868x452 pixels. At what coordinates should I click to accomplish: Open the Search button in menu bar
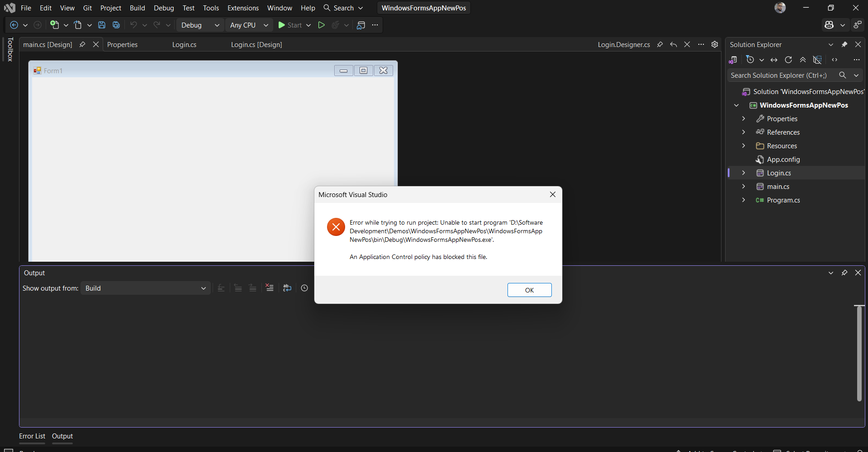tap(343, 8)
